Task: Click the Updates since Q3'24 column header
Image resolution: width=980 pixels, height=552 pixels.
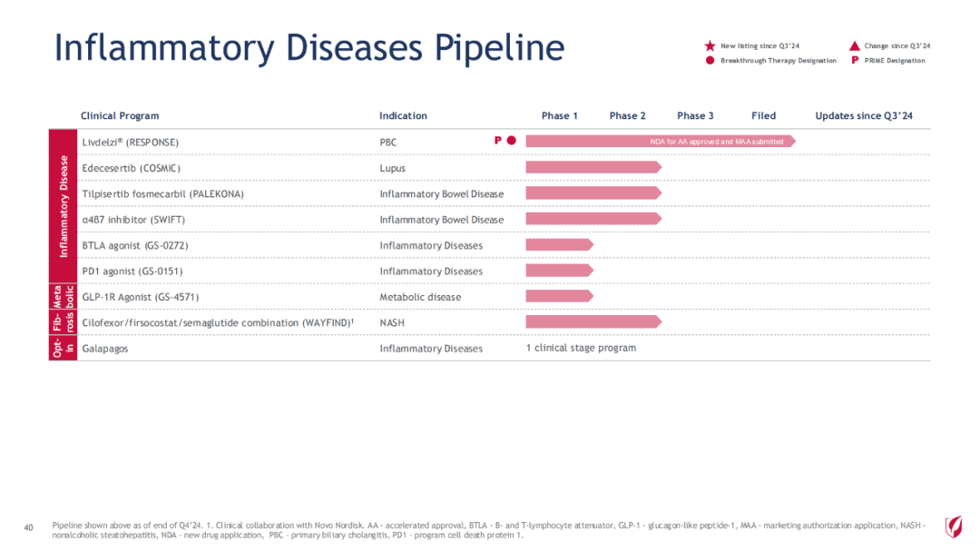Action: pos(863,115)
